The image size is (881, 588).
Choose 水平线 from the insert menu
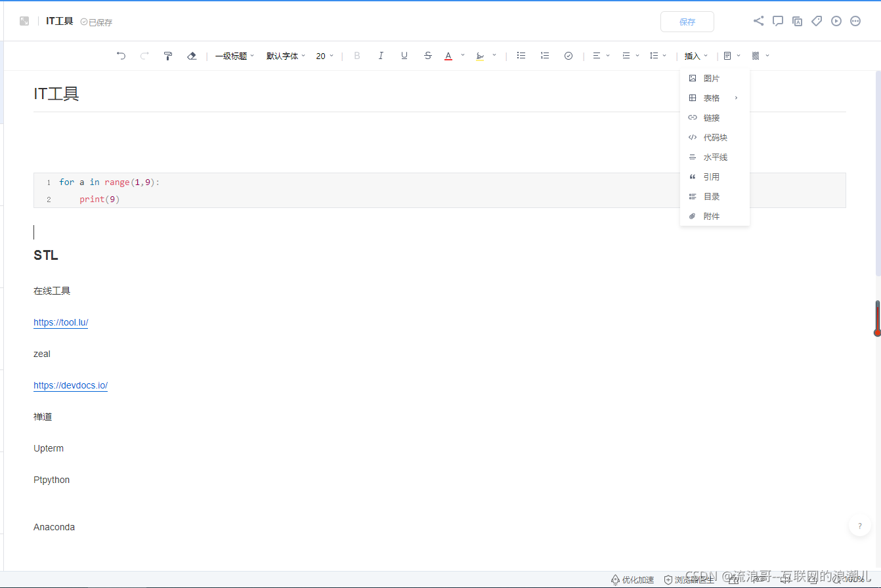click(x=715, y=157)
